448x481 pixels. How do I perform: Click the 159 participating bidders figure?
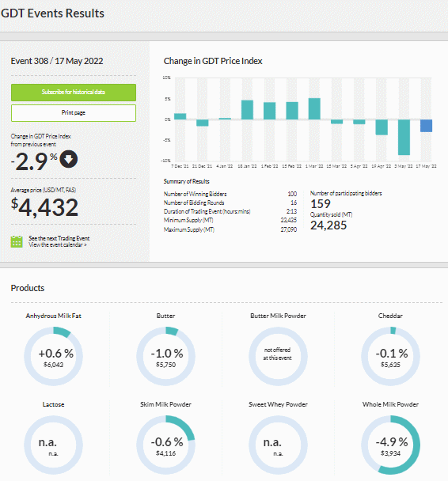[x=321, y=204]
